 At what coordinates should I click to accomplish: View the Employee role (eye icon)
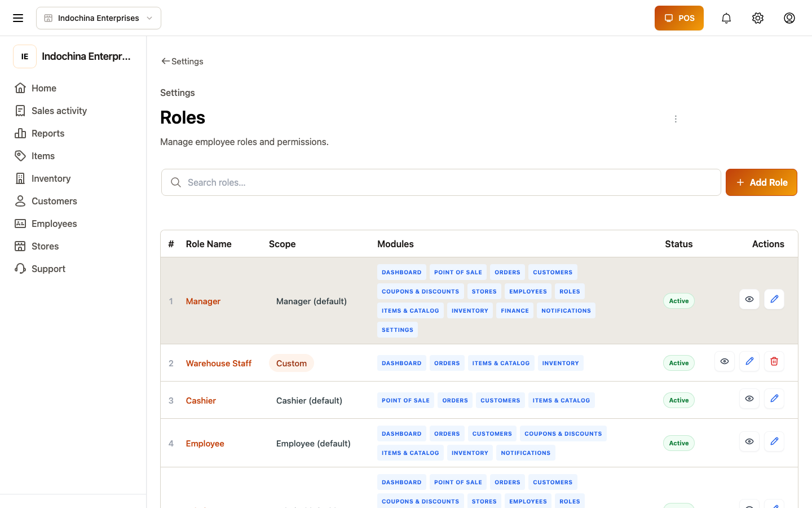[x=749, y=441]
